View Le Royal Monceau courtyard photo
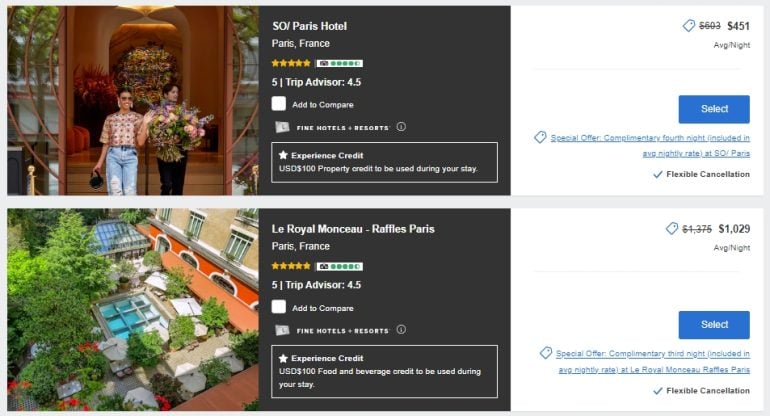The image size is (770, 416). (x=133, y=309)
